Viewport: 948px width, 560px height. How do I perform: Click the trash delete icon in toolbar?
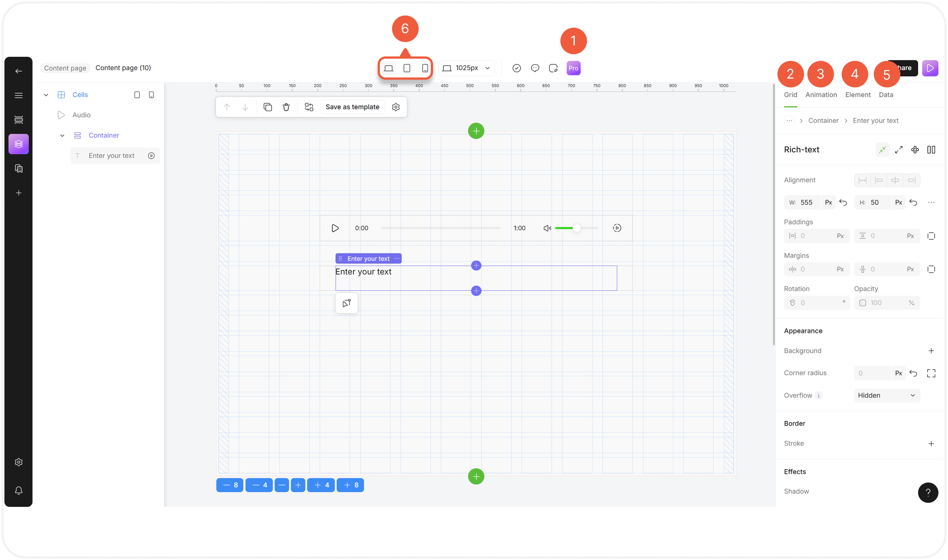click(286, 107)
